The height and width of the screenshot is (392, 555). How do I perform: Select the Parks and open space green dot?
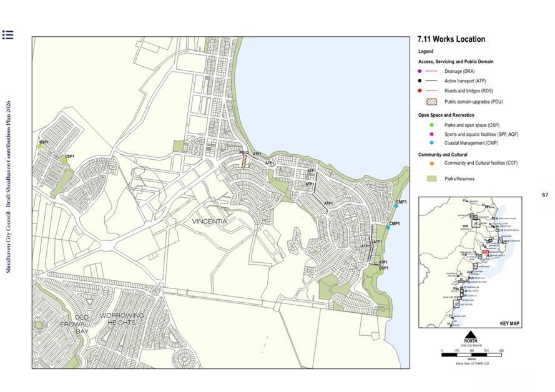[x=431, y=125]
